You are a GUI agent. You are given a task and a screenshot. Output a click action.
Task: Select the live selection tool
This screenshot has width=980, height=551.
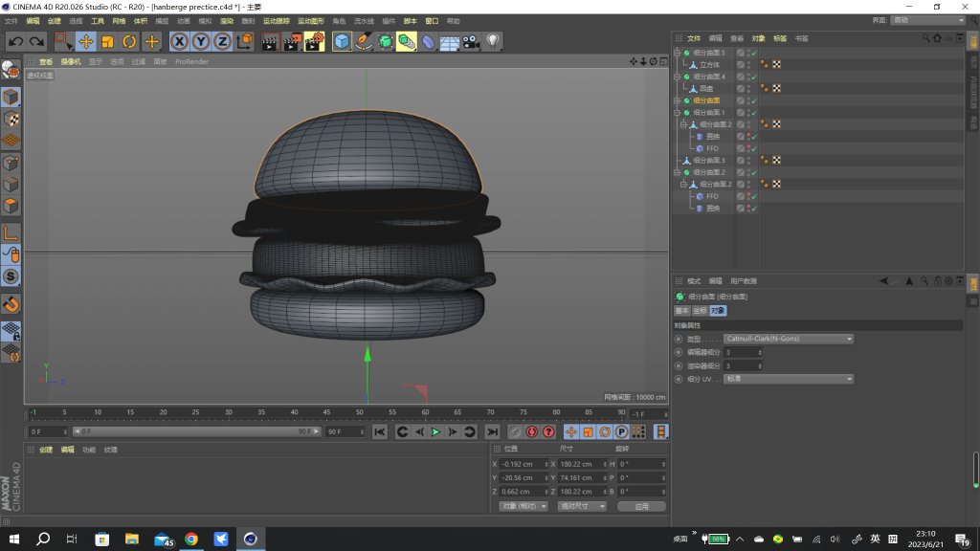63,42
